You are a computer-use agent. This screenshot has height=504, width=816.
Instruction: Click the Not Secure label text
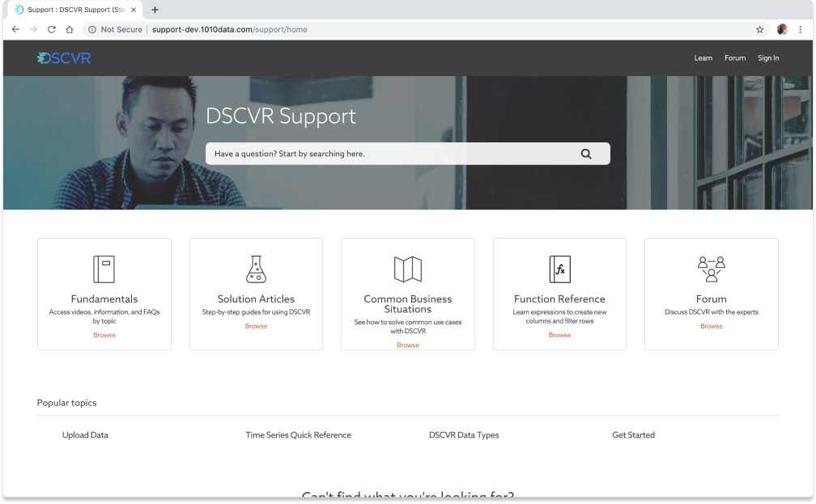pyautogui.click(x=121, y=30)
